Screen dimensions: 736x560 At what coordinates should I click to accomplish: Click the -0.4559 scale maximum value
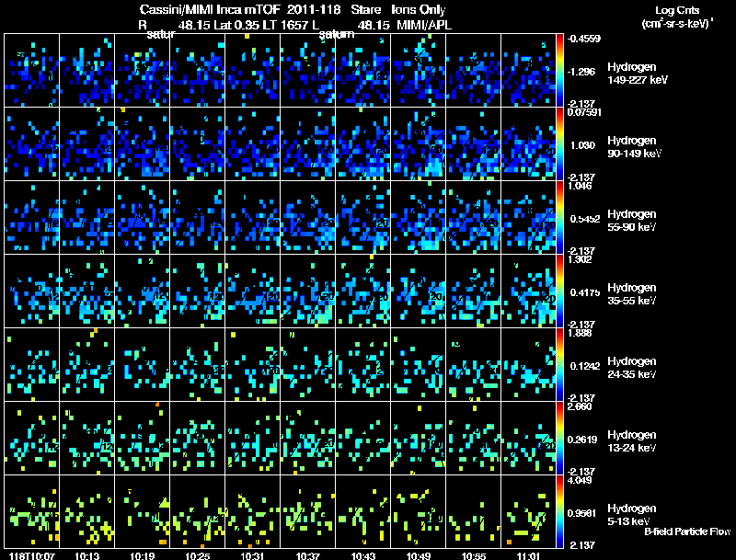583,39
